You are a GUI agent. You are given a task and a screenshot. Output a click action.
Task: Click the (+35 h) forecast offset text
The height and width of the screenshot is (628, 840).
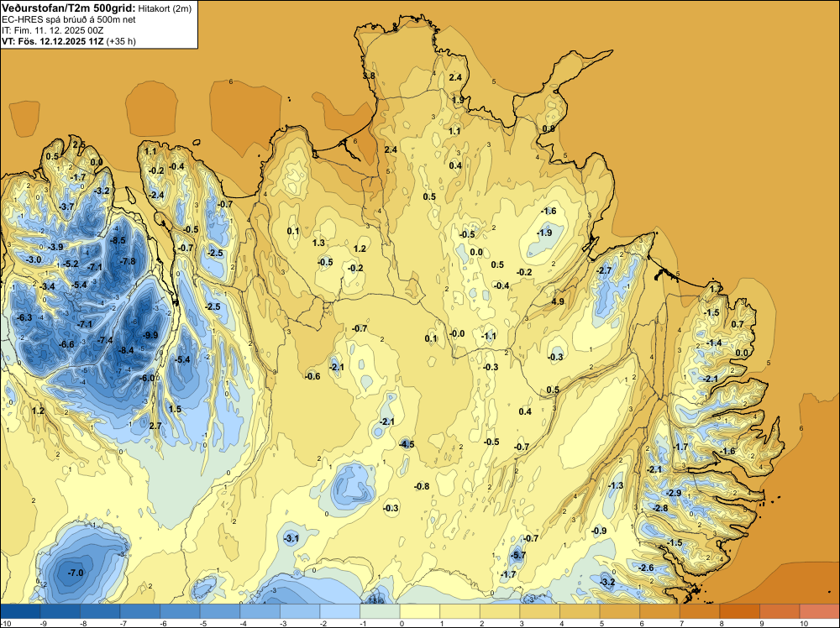[121, 41]
